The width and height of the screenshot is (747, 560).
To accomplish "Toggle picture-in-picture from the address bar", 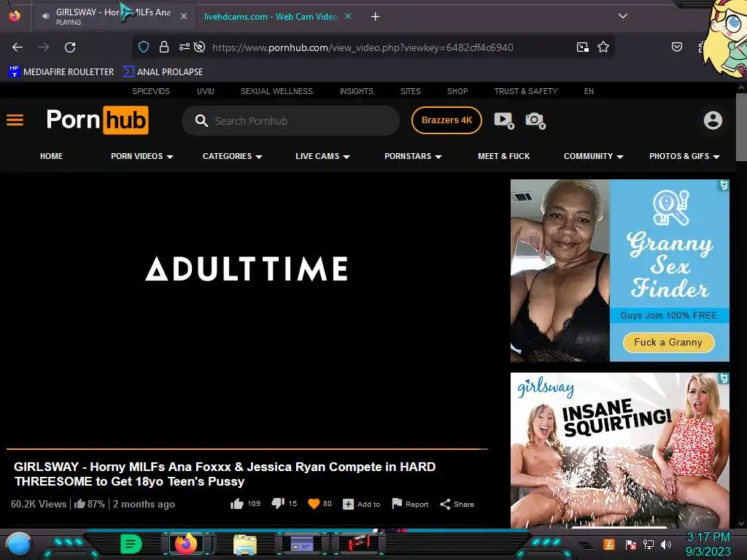I will [x=583, y=47].
